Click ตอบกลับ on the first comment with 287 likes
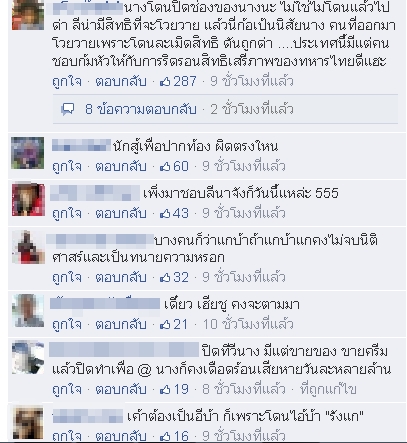The image size is (407, 443). click(121, 81)
